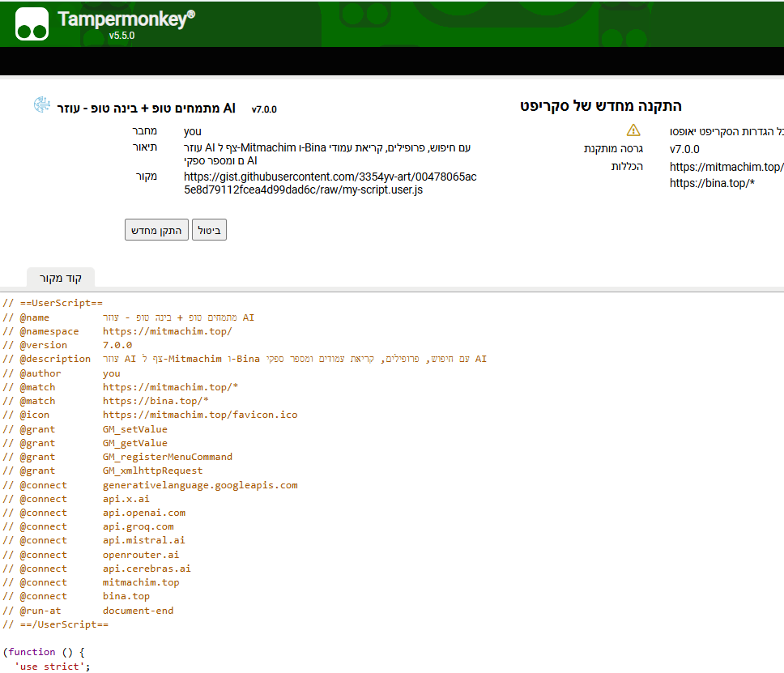This screenshot has width=784, height=673.
Task: Click the התקנה מחדש של סקריפט heading
Action: [x=600, y=106]
